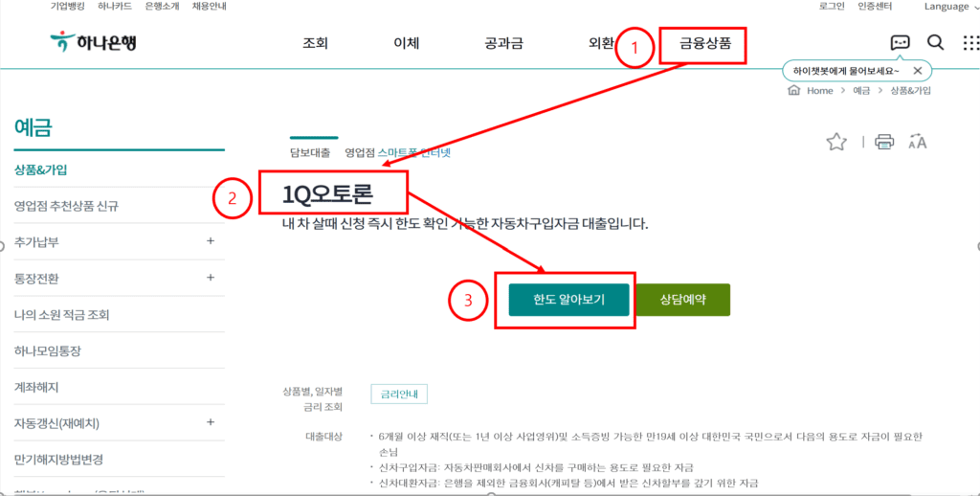Click the 예금 sidebar heading
The height and width of the screenshot is (496, 980).
(x=33, y=127)
